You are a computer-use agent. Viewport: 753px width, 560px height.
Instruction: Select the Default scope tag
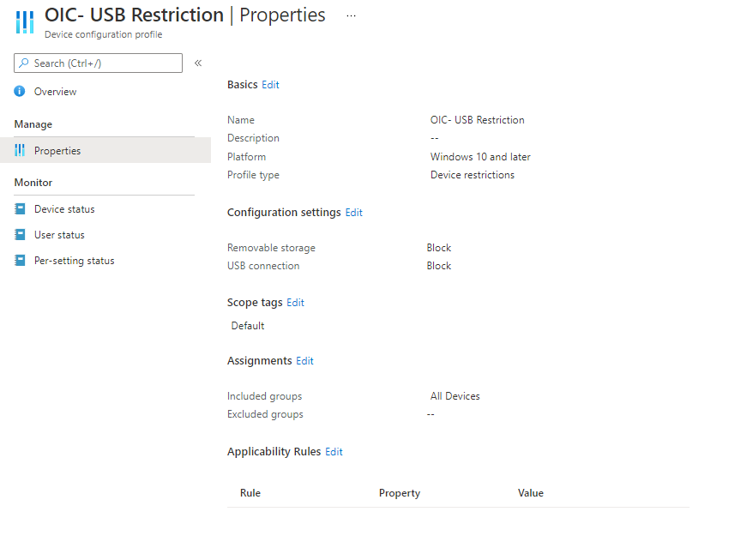pos(247,325)
